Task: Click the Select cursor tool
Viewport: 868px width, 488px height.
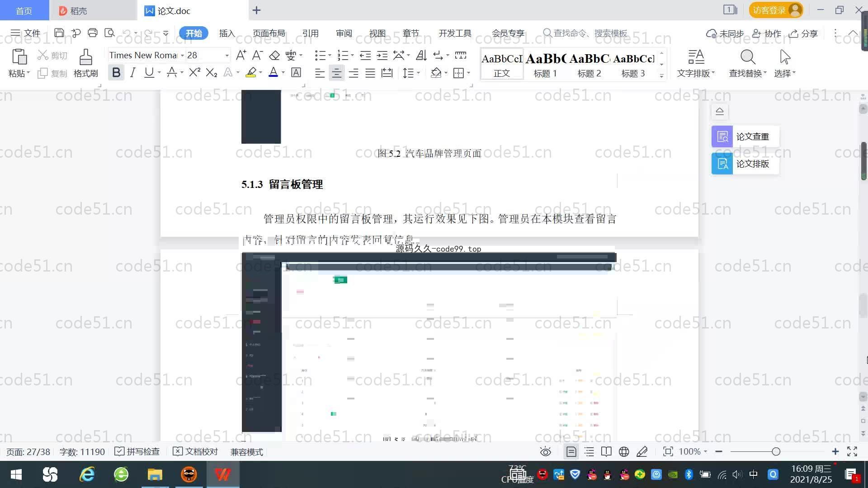Action: point(785,57)
